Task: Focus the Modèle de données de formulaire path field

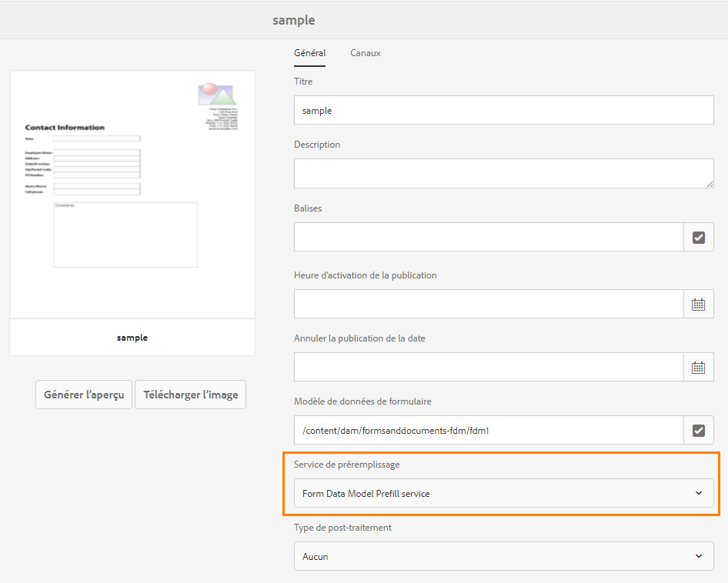Action: [x=489, y=430]
